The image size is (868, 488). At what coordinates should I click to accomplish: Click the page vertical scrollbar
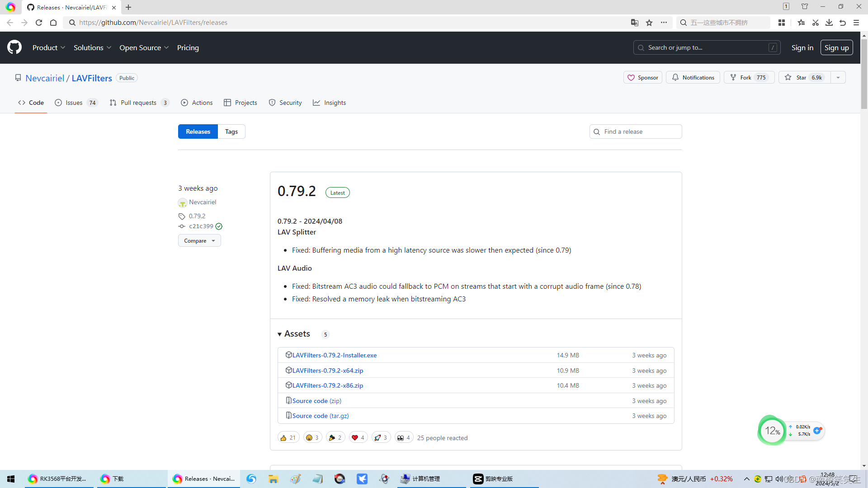[864, 75]
